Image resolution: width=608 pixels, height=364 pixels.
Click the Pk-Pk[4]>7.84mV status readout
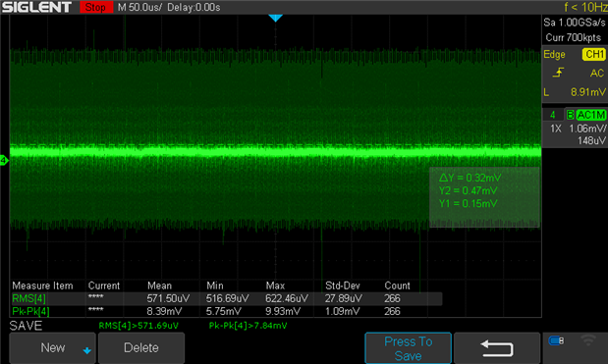(249, 326)
